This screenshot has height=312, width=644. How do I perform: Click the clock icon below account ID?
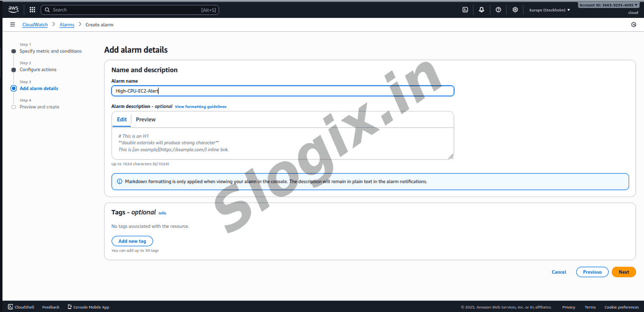tap(634, 25)
